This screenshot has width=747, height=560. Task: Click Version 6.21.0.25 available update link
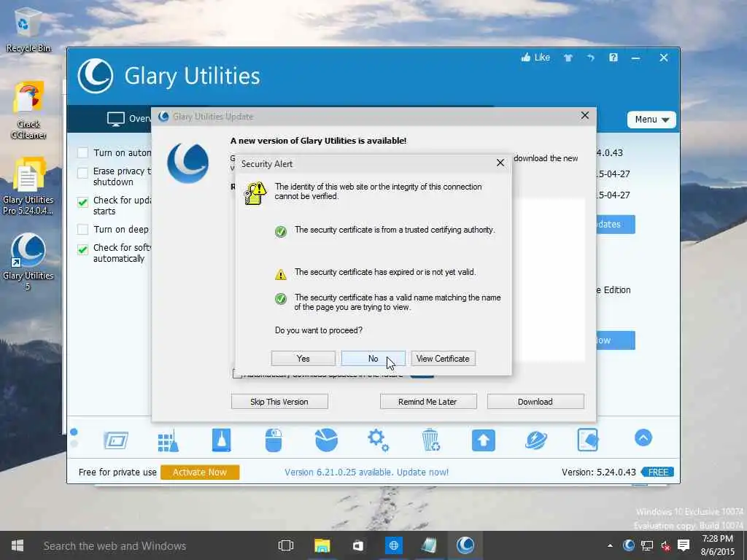tap(366, 472)
